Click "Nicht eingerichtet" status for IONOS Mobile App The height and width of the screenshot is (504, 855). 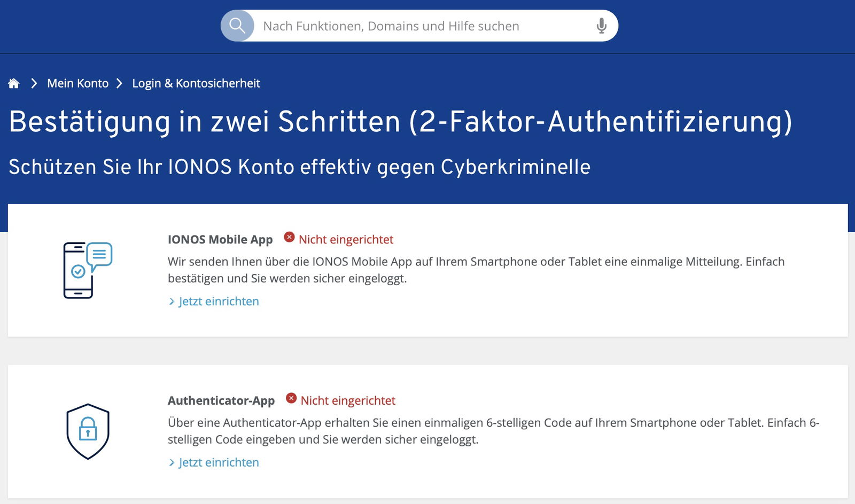click(346, 240)
